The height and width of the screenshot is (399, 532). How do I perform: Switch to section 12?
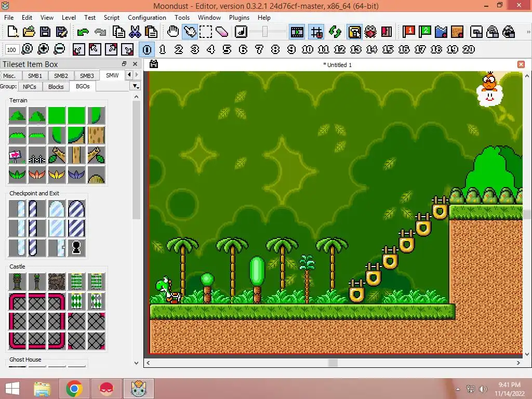(x=340, y=49)
